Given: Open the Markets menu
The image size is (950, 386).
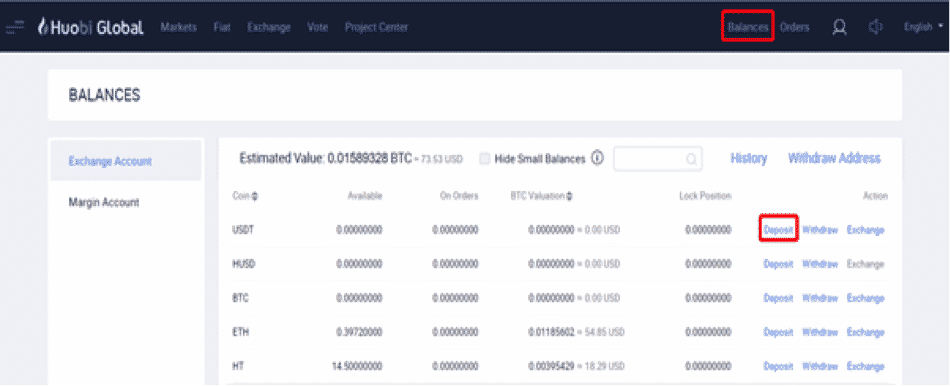Looking at the screenshot, I should [179, 27].
